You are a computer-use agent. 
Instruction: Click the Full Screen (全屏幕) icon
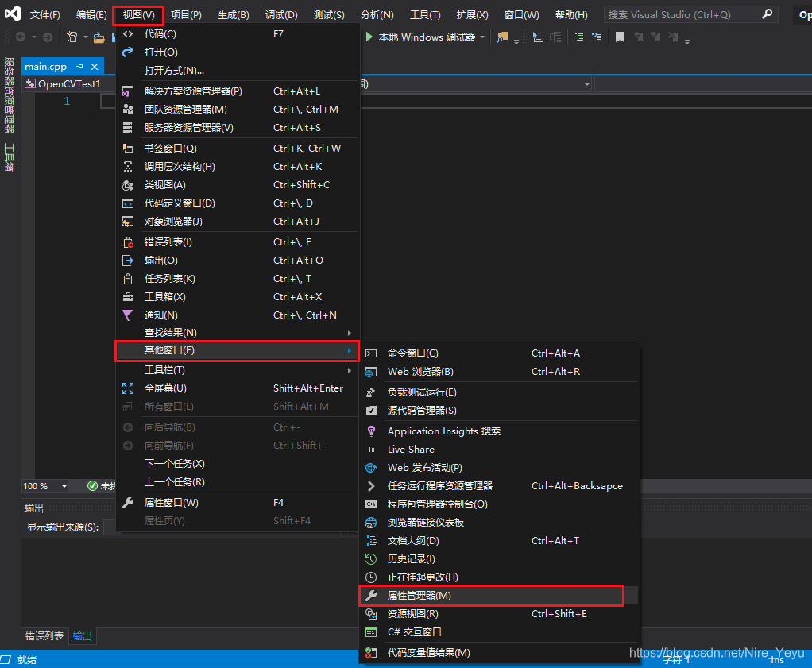128,388
